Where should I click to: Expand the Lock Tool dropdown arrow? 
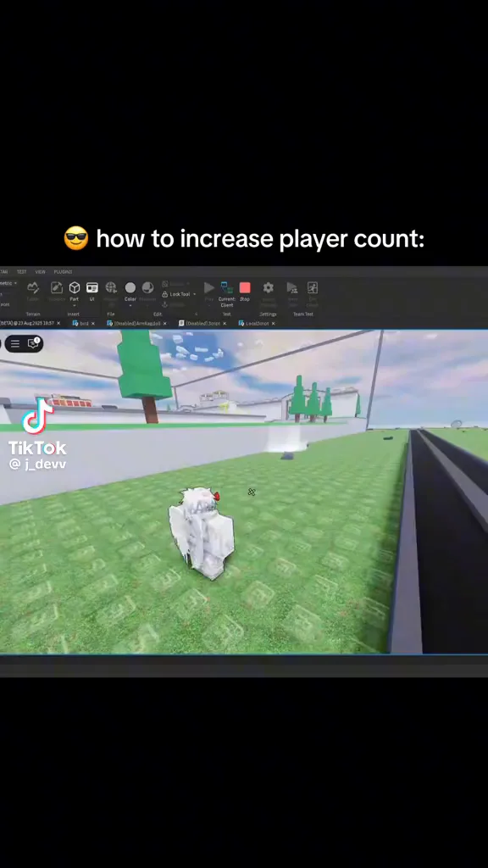tap(194, 294)
